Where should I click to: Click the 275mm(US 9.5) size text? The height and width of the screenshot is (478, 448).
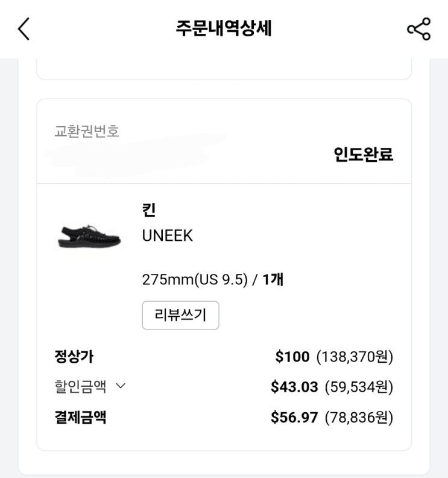195,280
